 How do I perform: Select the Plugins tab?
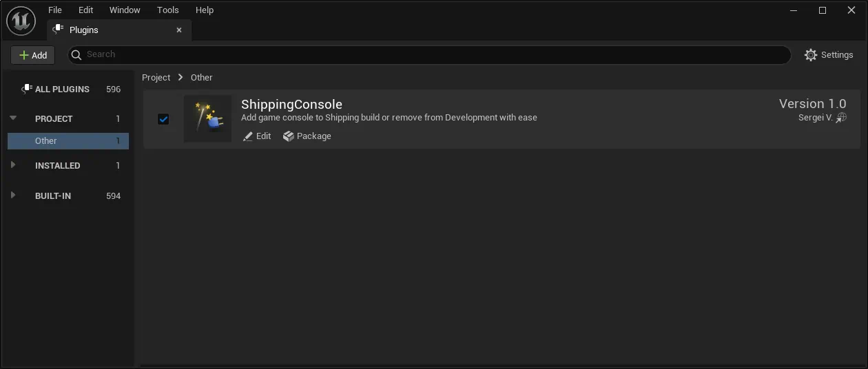(119, 30)
